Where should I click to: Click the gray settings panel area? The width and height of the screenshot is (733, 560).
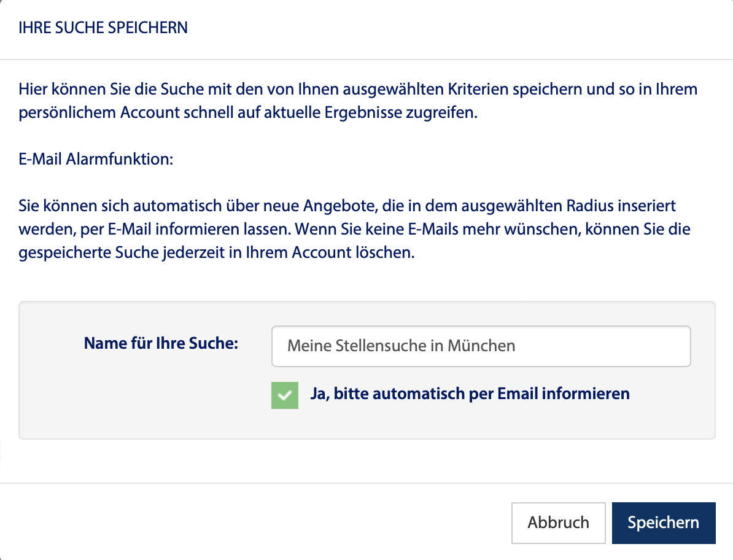tap(123, 424)
